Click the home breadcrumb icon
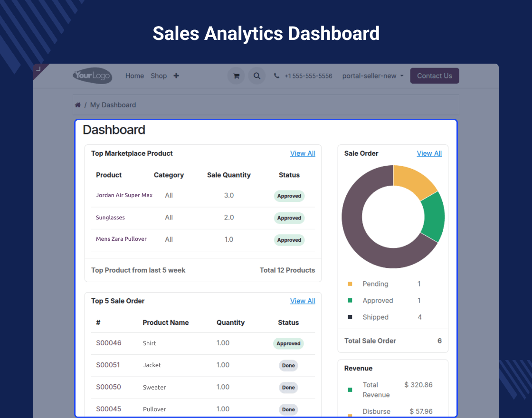The height and width of the screenshot is (418, 532). [x=78, y=105]
